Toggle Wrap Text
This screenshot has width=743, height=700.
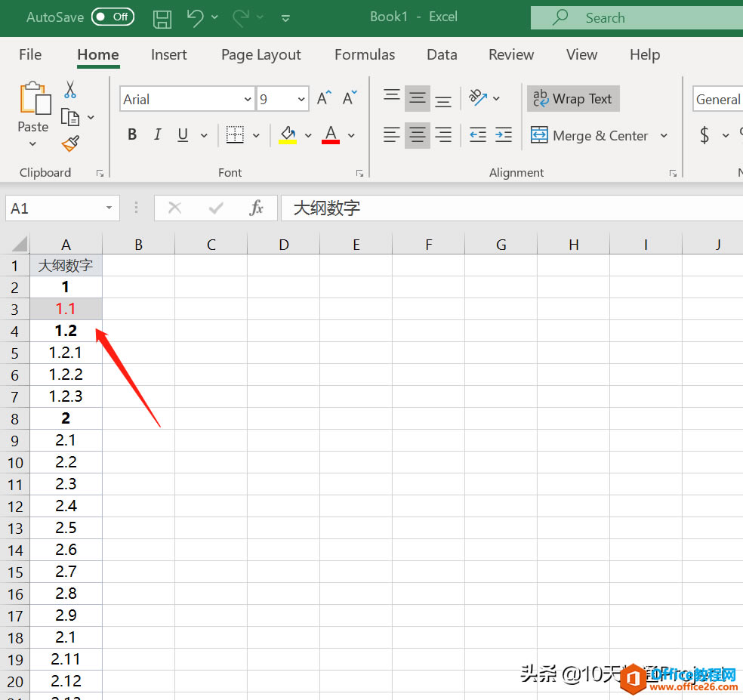pos(573,99)
